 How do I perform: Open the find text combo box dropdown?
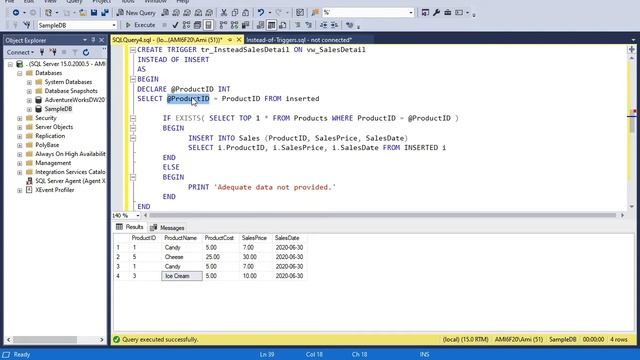[411, 13]
